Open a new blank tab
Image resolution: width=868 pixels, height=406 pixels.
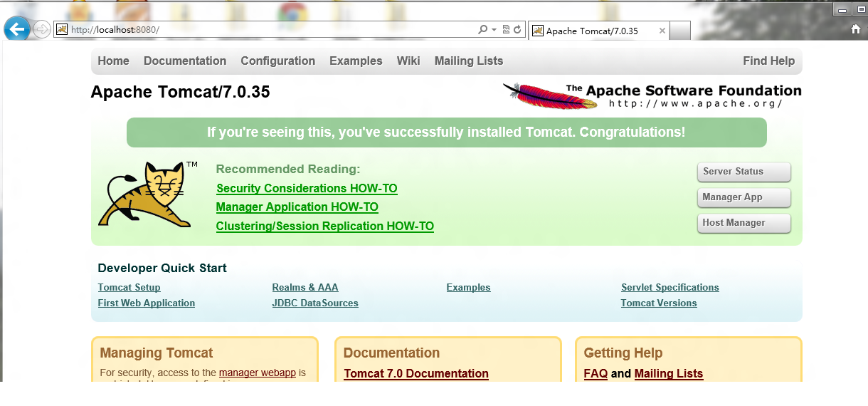coord(680,31)
